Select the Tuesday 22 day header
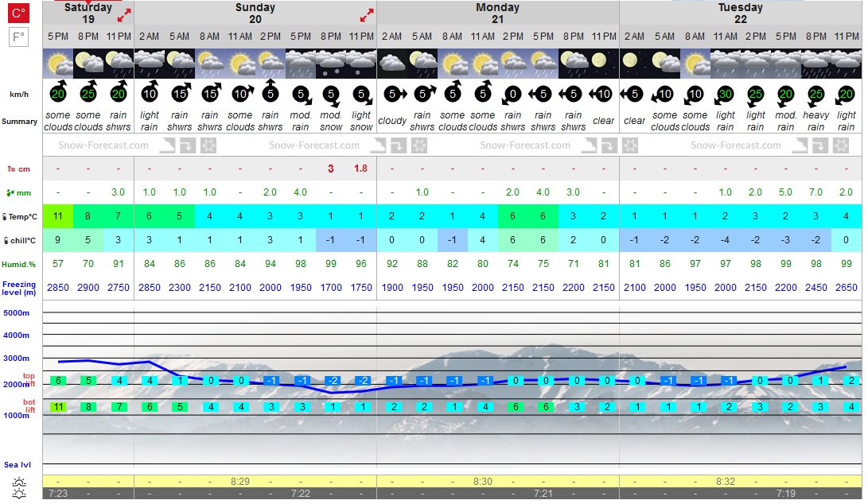Viewport: 868px width, 504px height. [740, 14]
